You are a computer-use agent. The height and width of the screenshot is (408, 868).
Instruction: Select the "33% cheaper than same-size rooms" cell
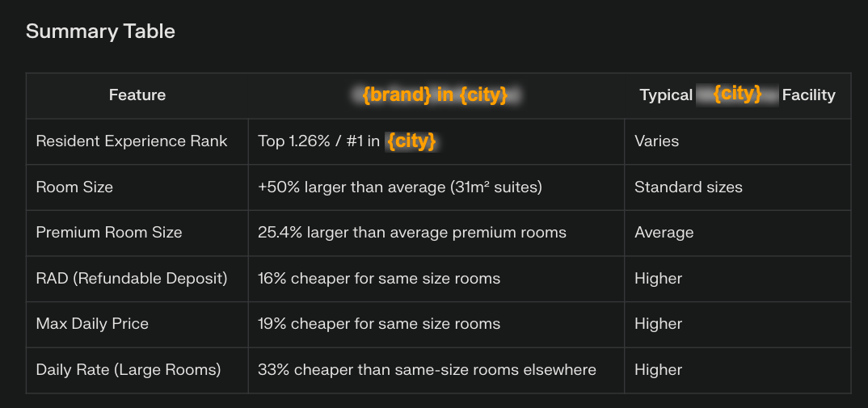427,370
